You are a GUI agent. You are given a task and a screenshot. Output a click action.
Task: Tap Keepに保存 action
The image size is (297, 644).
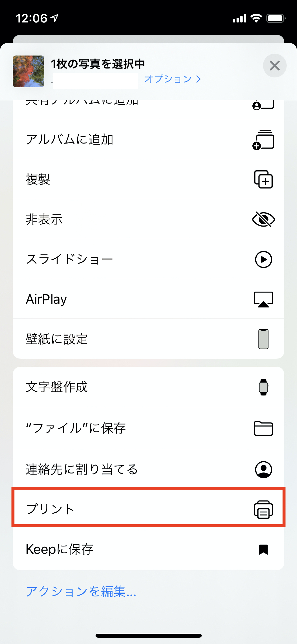[x=60, y=549]
